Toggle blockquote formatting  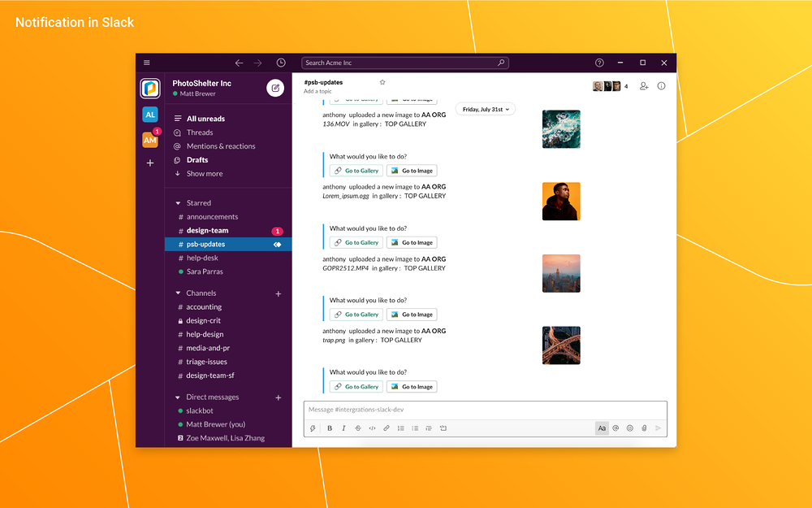click(x=429, y=428)
